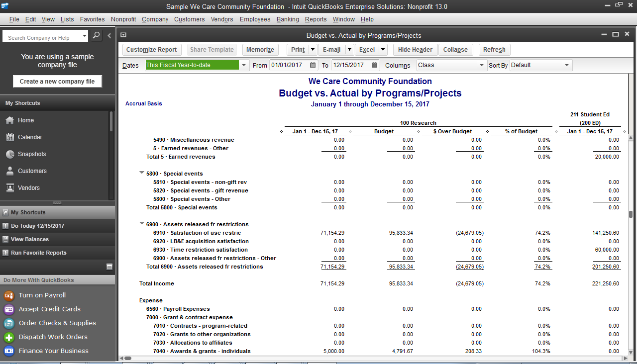Click the % of Budget column header
Image resolution: width=637 pixels, height=364 pixels.
[521, 131]
